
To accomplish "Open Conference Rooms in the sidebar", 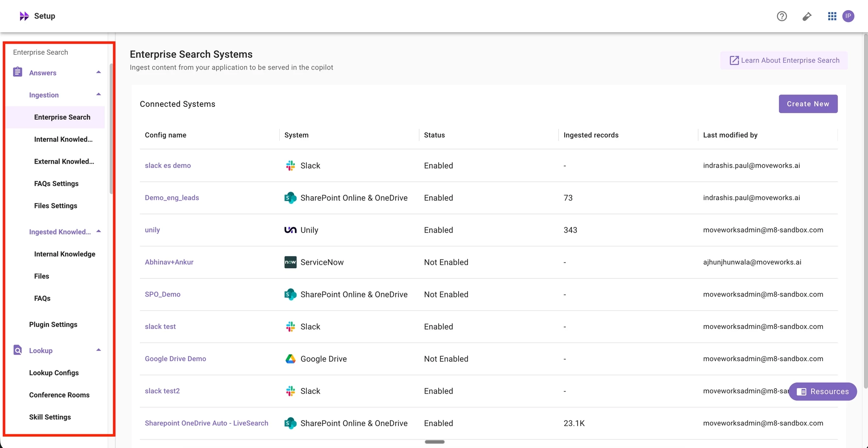I will (59, 395).
